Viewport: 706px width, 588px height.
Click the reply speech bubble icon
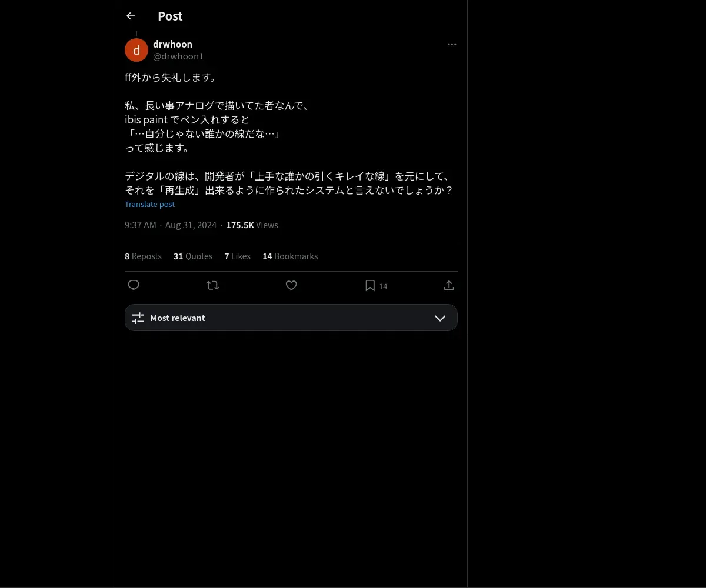click(x=134, y=285)
